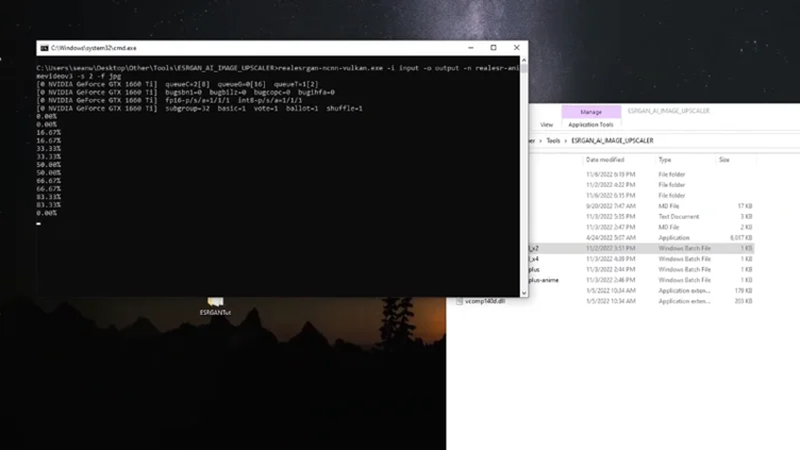800x450 pixels.
Task: Select the batch file ending in _x4
Action: 534,259
